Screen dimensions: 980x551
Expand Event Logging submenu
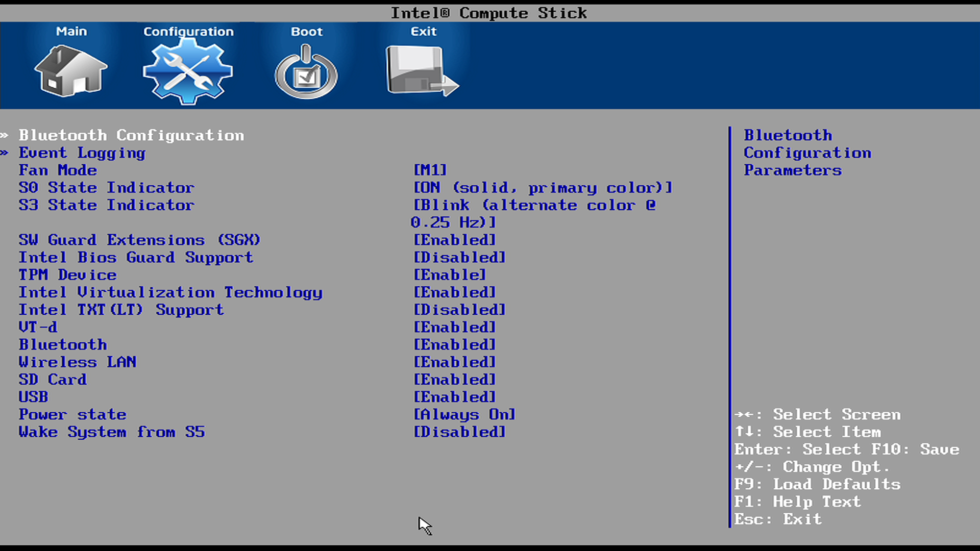tap(82, 153)
